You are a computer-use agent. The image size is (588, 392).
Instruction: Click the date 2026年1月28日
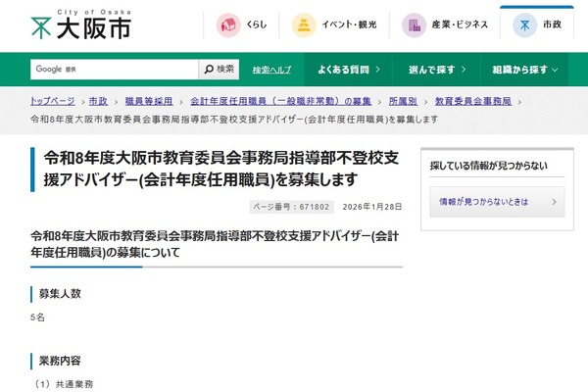point(372,207)
